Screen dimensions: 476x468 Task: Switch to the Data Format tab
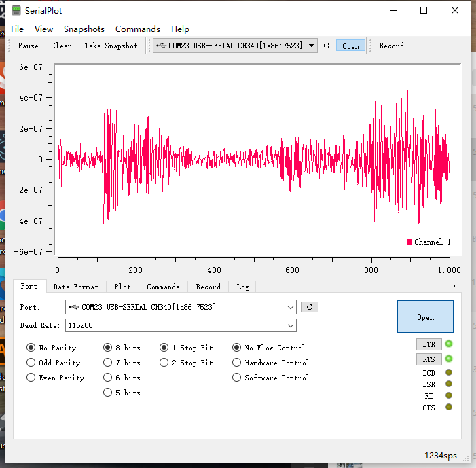(x=75, y=287)
